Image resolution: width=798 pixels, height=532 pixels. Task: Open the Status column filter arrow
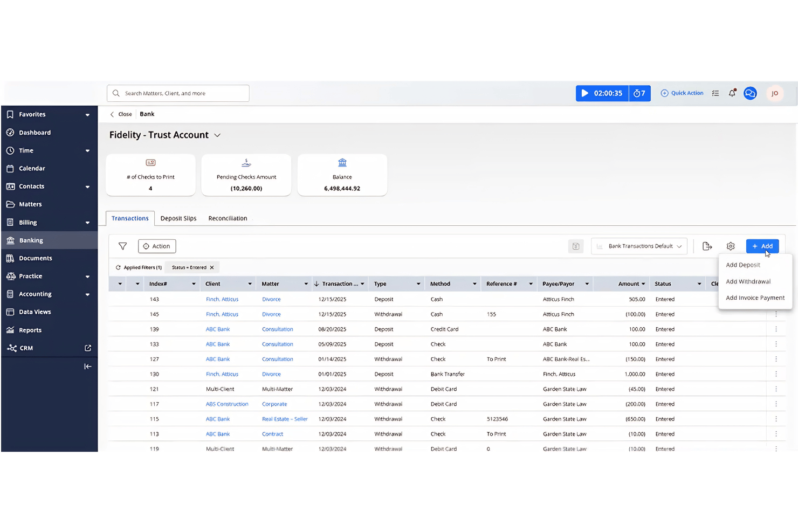click(x=699, y=284)
